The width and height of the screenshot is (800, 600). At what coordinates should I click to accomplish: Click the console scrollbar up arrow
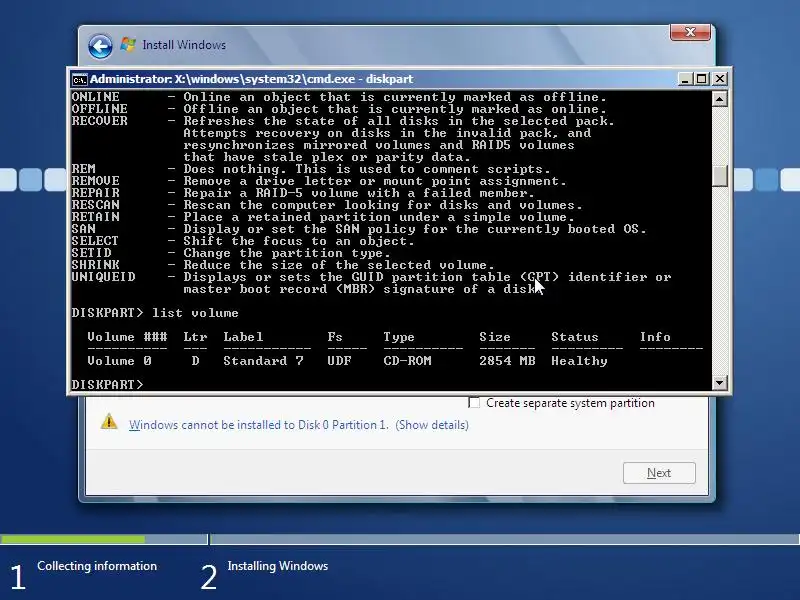719,98
